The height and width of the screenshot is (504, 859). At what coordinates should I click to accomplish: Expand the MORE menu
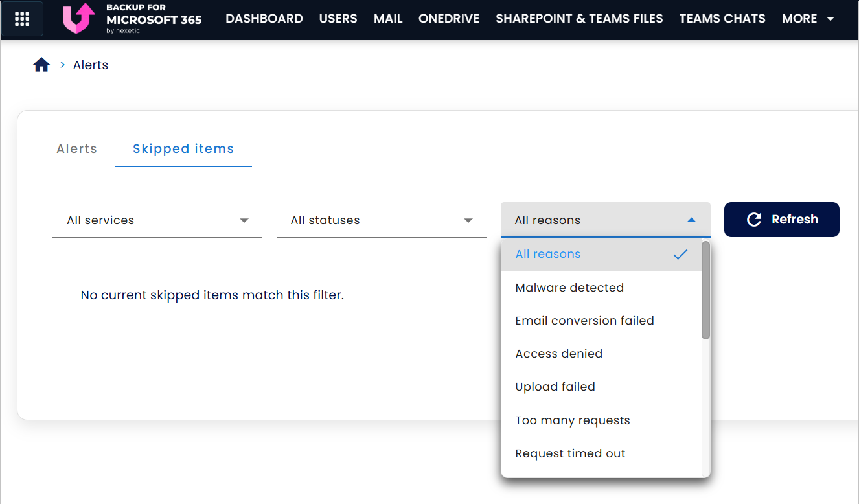(x=808, y=19)
